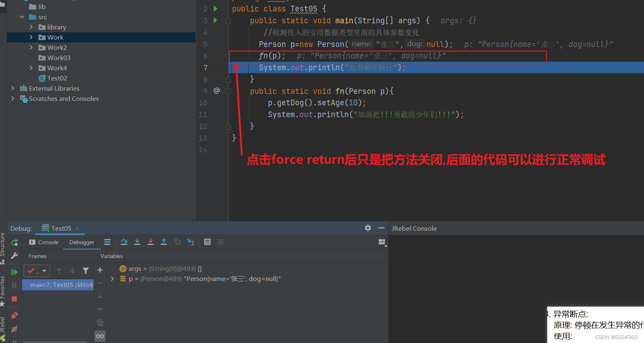Expand Scratches and Consoles node
The height and width of the screenshot is (343, 644).
click(x=13, y=98)
